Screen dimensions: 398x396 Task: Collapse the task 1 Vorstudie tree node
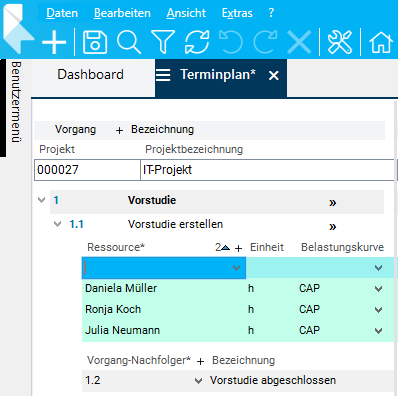pos(42,200)
